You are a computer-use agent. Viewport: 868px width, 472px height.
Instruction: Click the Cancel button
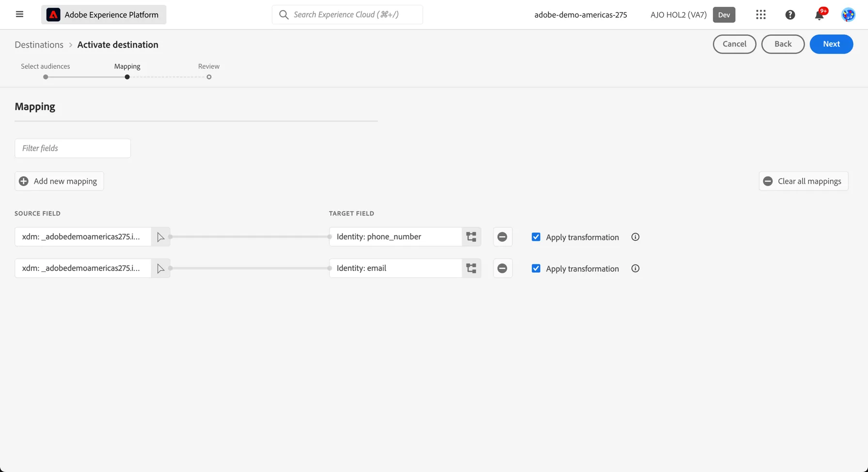(x=734, y=44)
